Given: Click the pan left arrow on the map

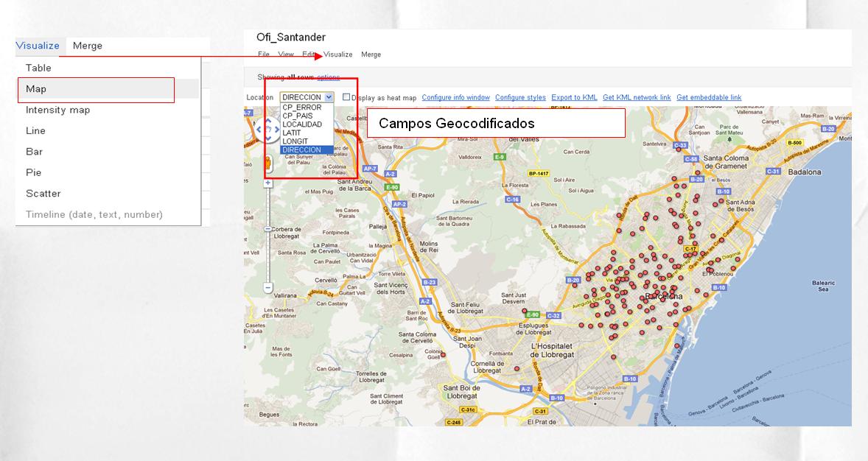Looking at the screenshot, I should click(259, 130).
